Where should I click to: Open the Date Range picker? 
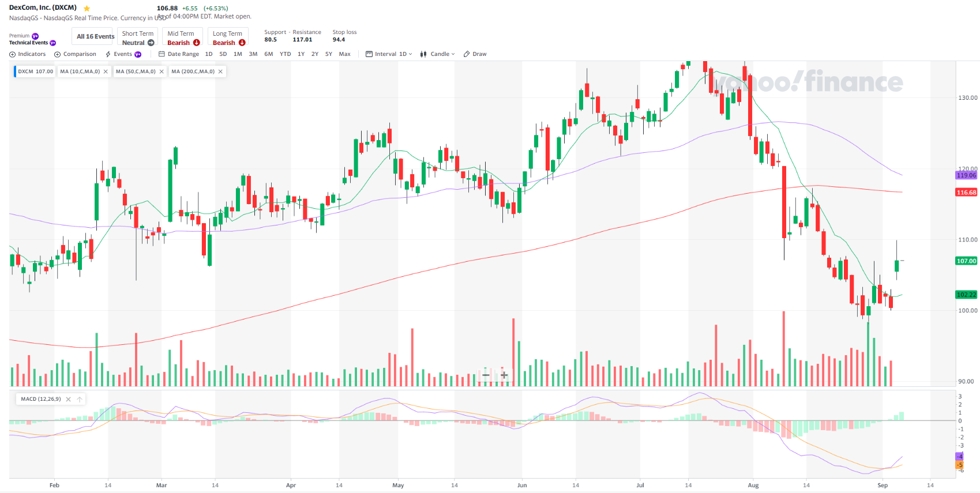point(179,54)
